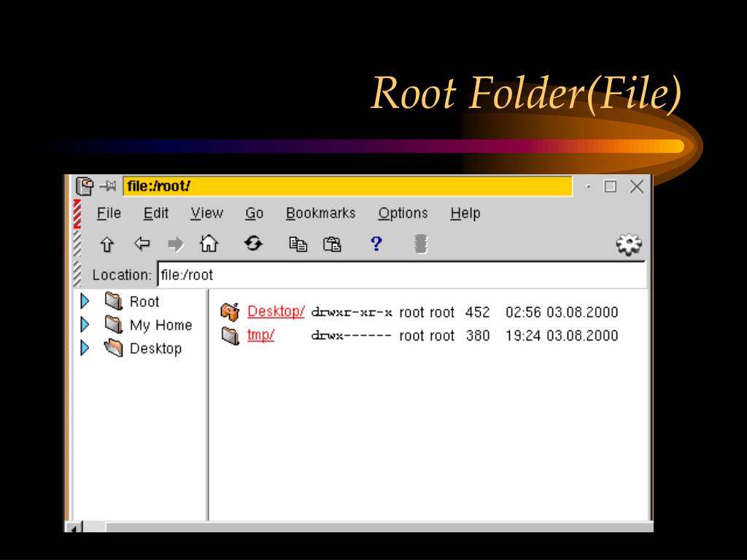Open the tmp/ folder link

[x=260, y=335]
